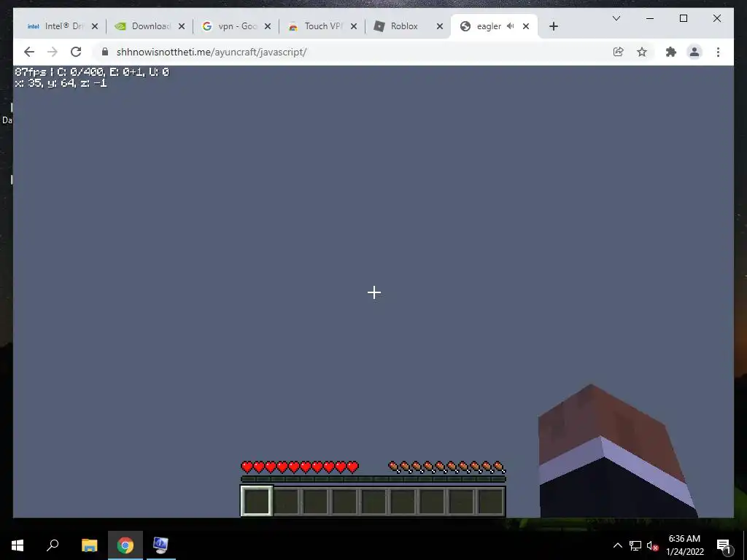Reload the page with the refresh icon

pos(76,52)
